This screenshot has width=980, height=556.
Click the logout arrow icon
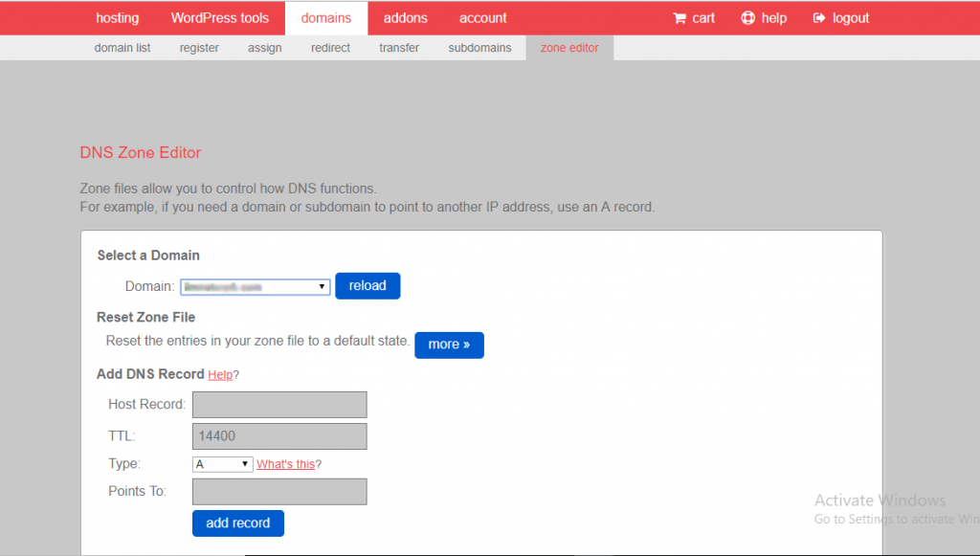819,18
